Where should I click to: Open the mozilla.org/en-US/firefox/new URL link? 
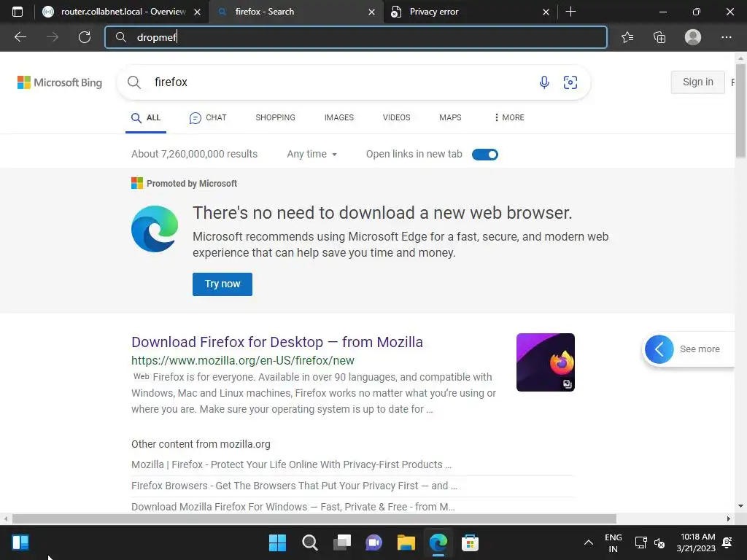(243, 360)
